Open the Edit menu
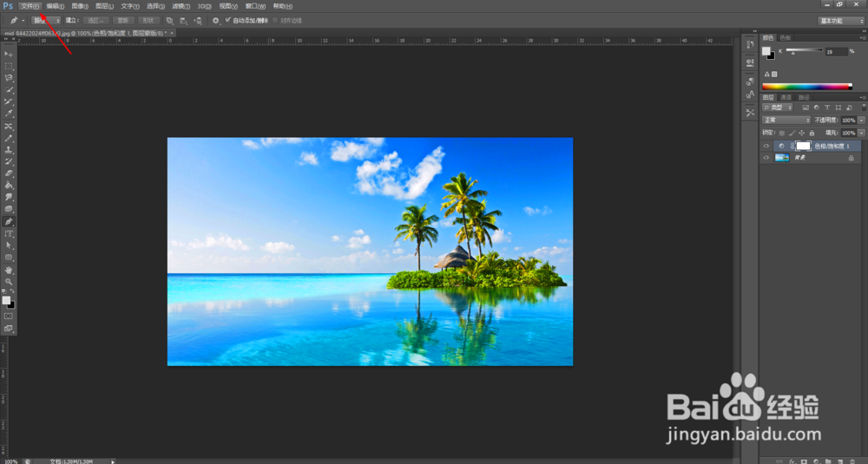Screen dimensions: 868x464 pyautogui.click(x=55, y=6)
